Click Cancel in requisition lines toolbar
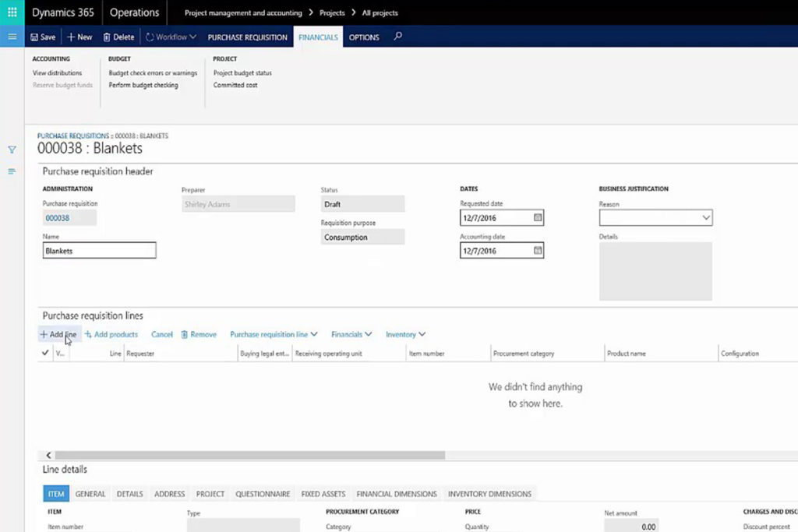Image resolution: width=798 pixels, height=532 pixels. (x=162, y=334)
